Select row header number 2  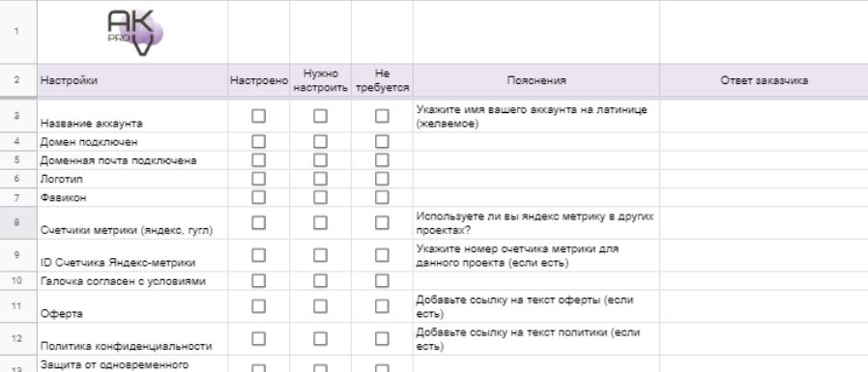pyautogui.click(x=16, y=80)
